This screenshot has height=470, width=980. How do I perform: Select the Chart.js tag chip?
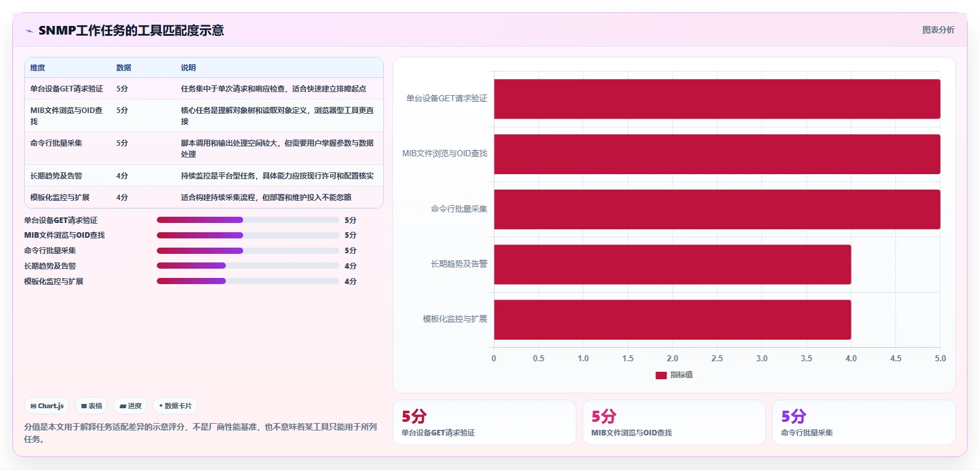(47, 406)
